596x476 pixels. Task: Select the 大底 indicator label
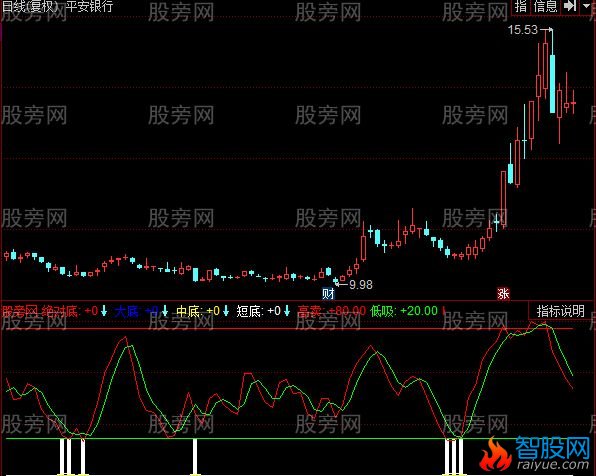coord(128,311)
